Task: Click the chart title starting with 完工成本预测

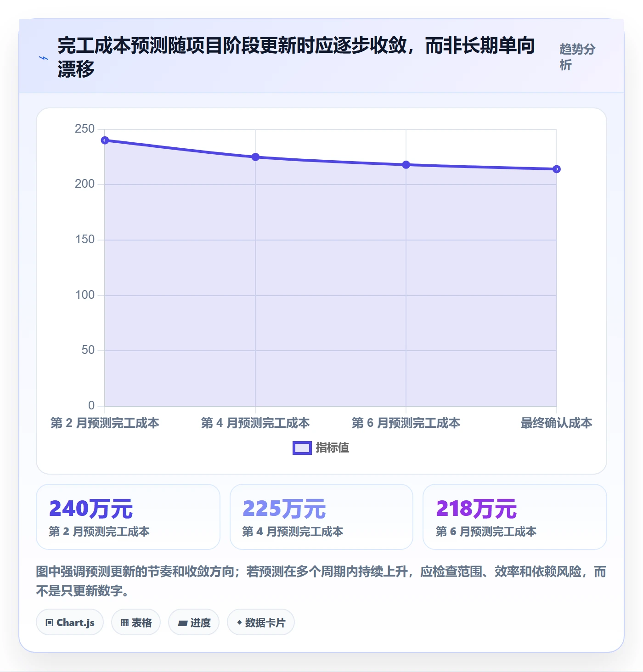Action: 297,57
